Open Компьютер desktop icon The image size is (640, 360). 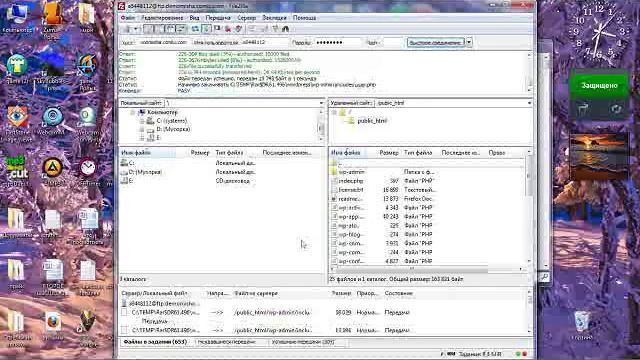17,17
